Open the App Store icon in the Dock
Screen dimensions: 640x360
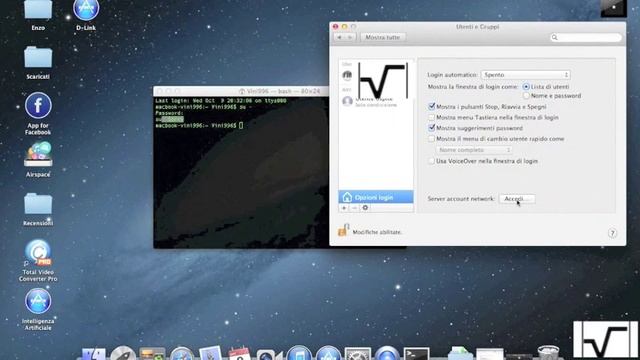328,353
